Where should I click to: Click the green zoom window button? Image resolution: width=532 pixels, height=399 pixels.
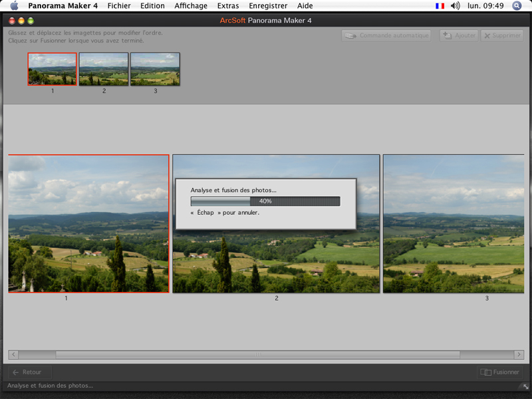click(31, 21)
